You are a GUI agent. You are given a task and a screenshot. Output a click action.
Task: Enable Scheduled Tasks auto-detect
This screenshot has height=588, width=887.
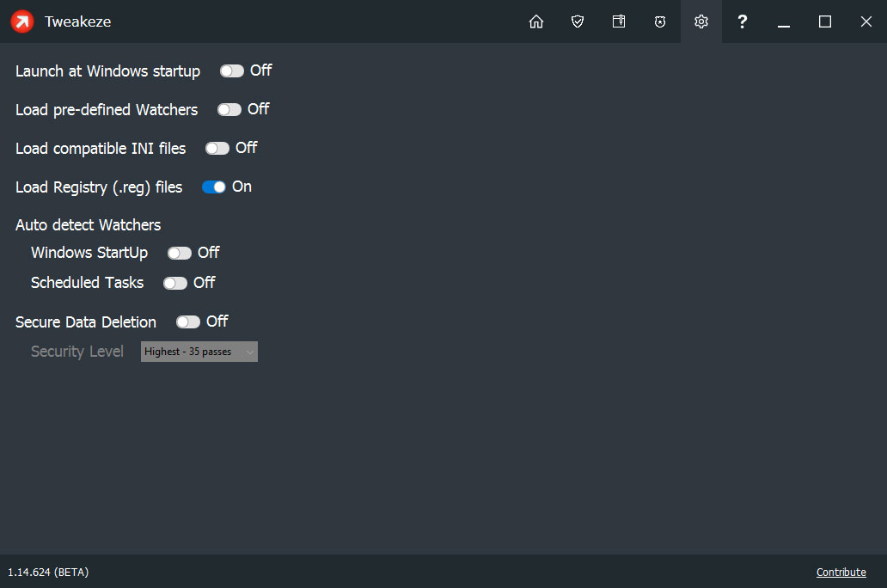[x=174, y=283]
